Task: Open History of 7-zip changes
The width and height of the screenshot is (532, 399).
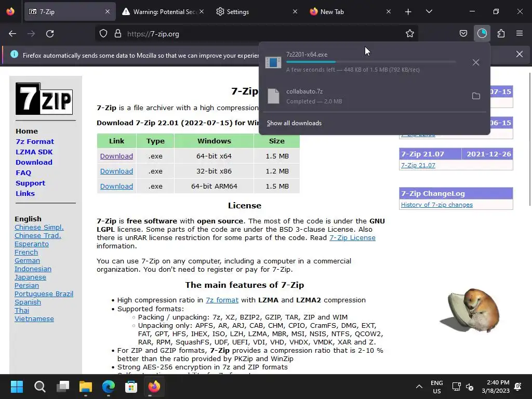Action: pyautogui.click(x=436, y=205)
